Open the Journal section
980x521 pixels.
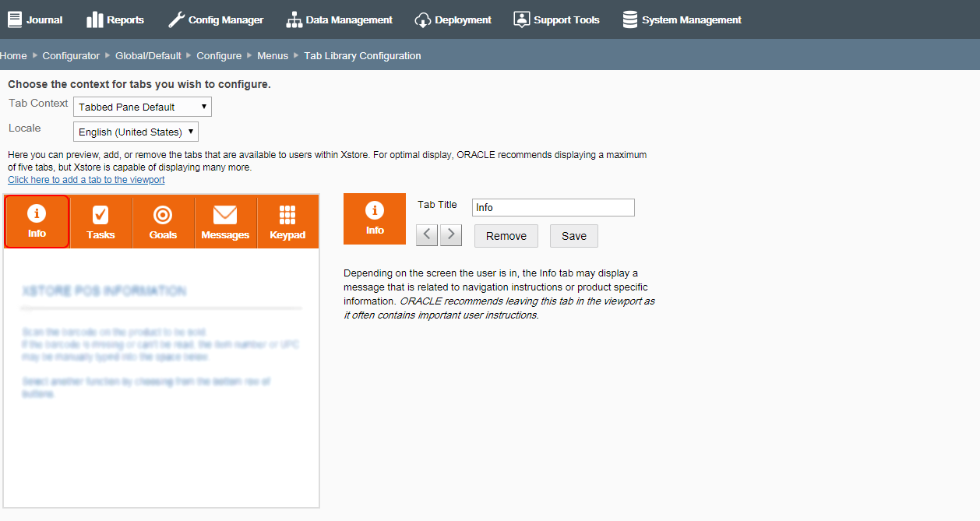(35, 19)
